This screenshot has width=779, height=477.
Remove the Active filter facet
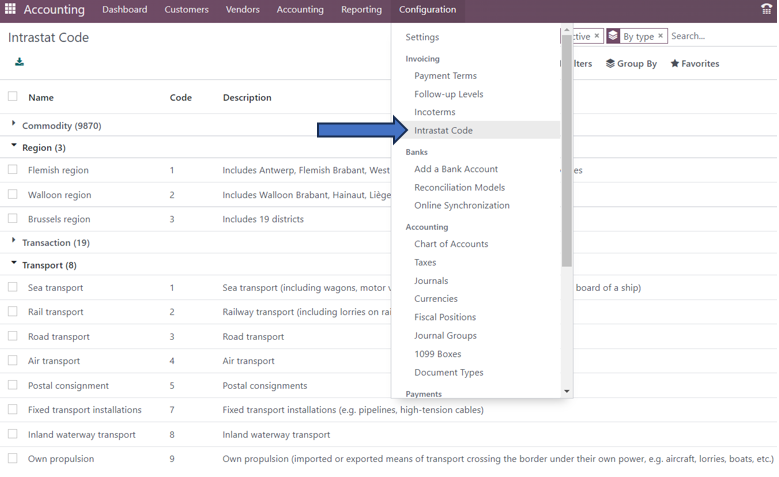pyautogui.click(x=597, y=36)
